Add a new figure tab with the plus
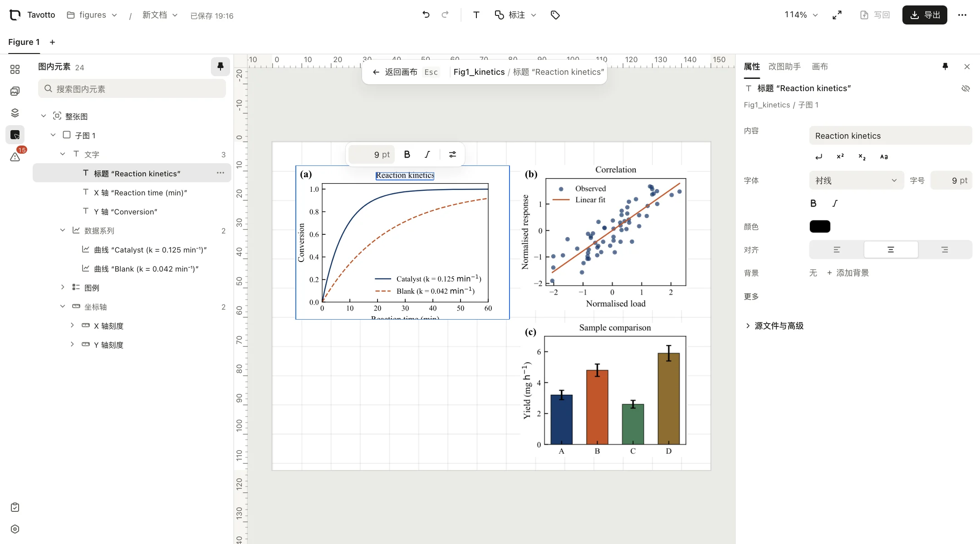980x544 pixels. [x=52, y=42]
